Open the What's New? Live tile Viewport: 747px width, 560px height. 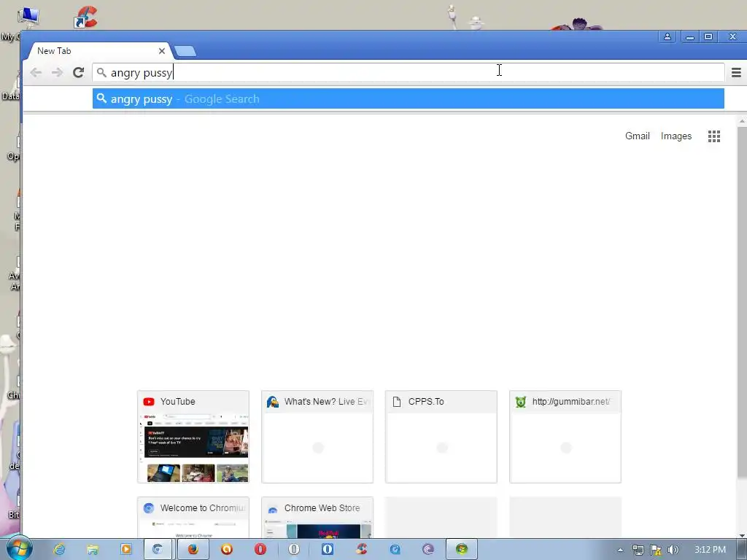317,437
